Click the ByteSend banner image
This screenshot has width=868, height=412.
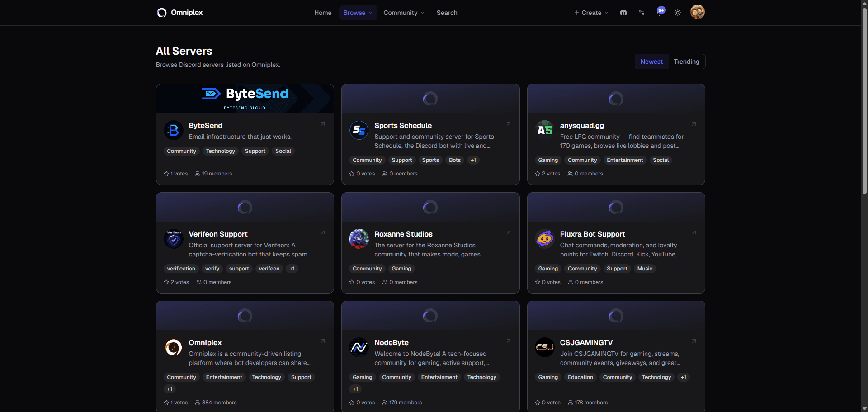click(x=245, y=99)
